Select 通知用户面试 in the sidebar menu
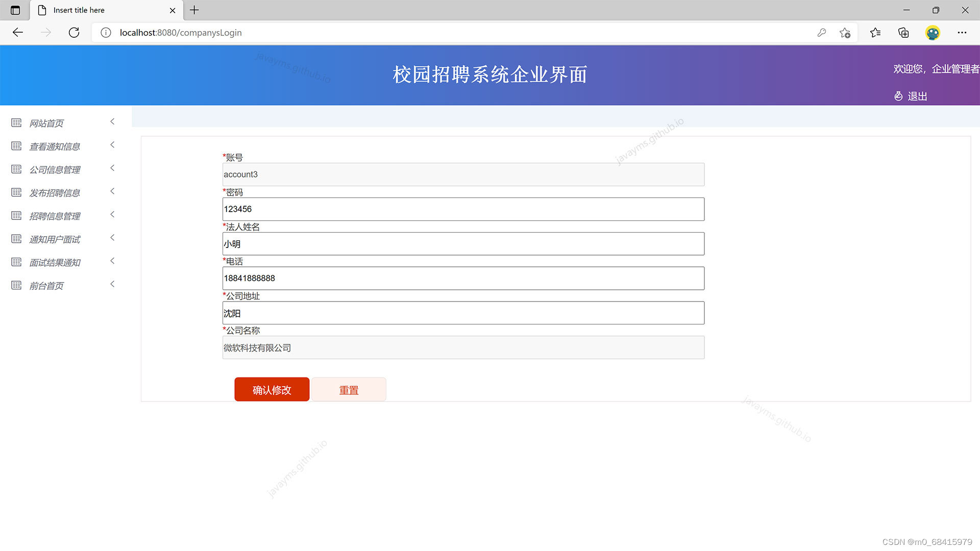This screenshot has width=980, height=551. [x=55, y=239]
